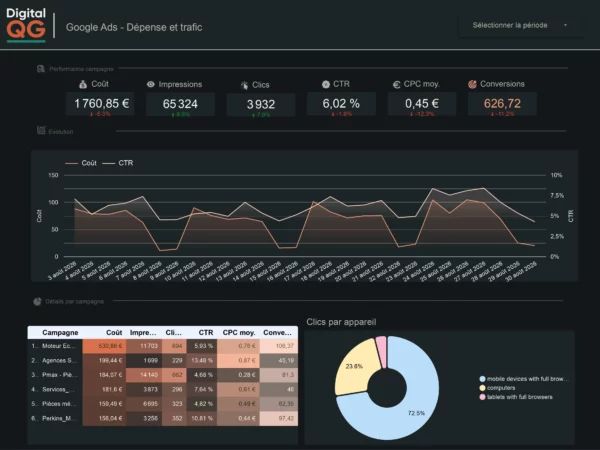Screen dimensions: 600x450
Task: Click the pink tablets legend swatch
Action: (x=482, y=397)
